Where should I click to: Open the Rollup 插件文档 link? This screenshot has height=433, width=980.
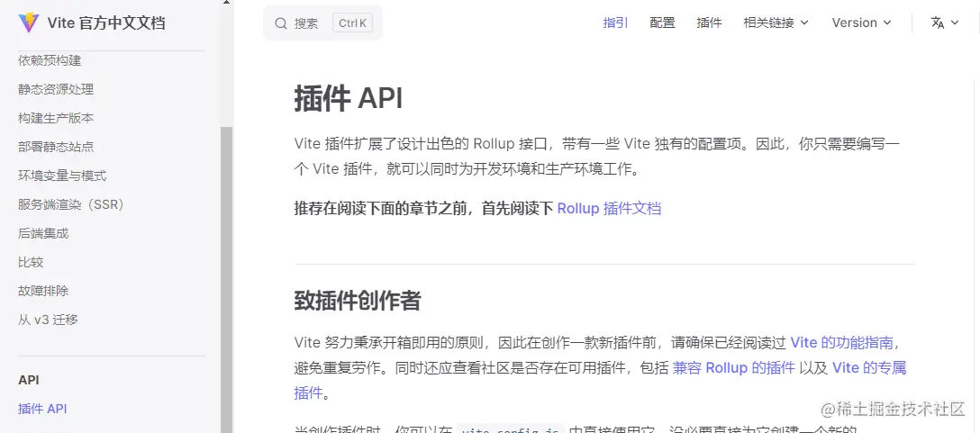click(x=609, y=208)
